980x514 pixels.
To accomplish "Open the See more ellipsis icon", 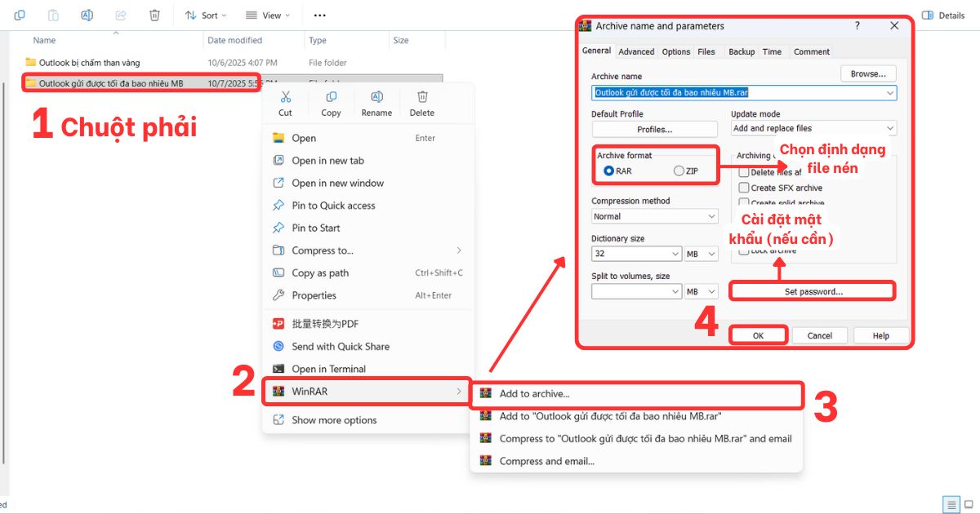I will coord(319,15).
